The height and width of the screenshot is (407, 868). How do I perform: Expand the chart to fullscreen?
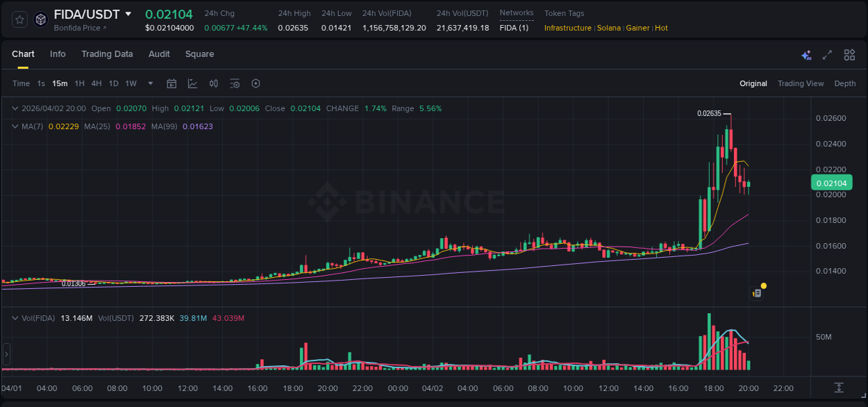click(827, 54)
